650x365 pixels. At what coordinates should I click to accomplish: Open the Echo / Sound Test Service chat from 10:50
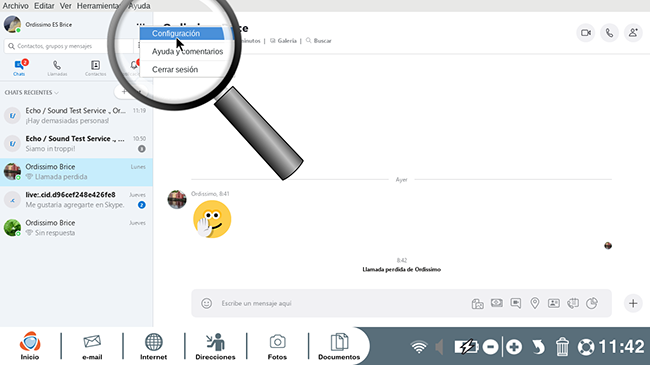click(76, 144)
